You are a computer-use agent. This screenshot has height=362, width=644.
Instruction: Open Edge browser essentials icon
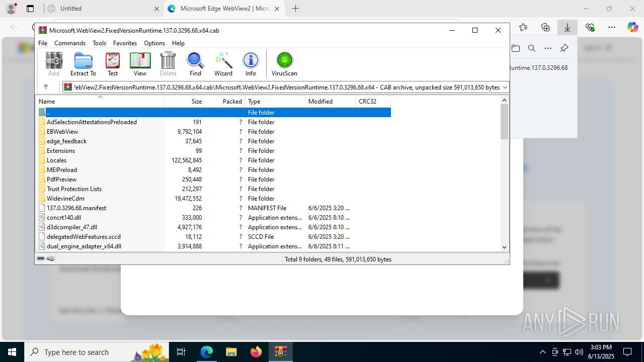pos(590,27)
